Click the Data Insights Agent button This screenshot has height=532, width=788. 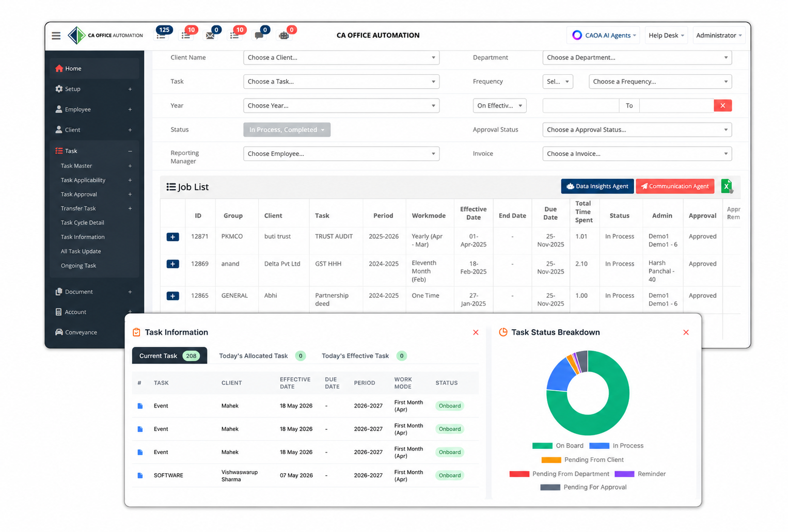[597, 186]
